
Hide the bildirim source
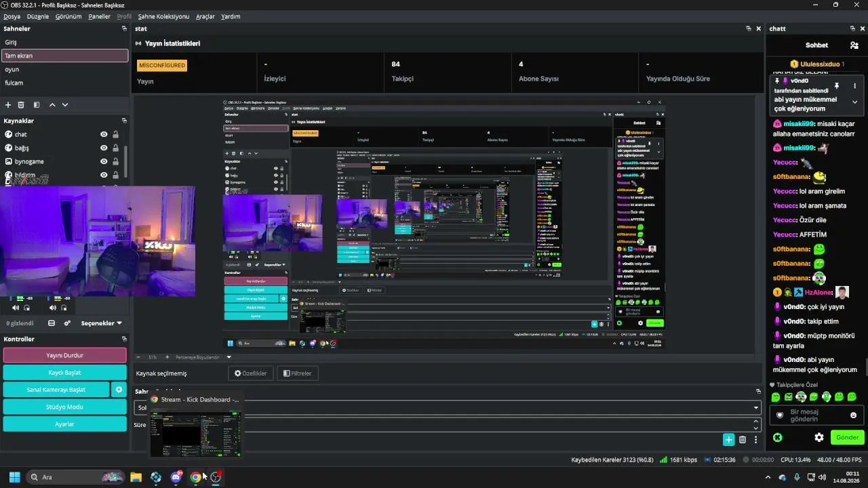point(104,175)
